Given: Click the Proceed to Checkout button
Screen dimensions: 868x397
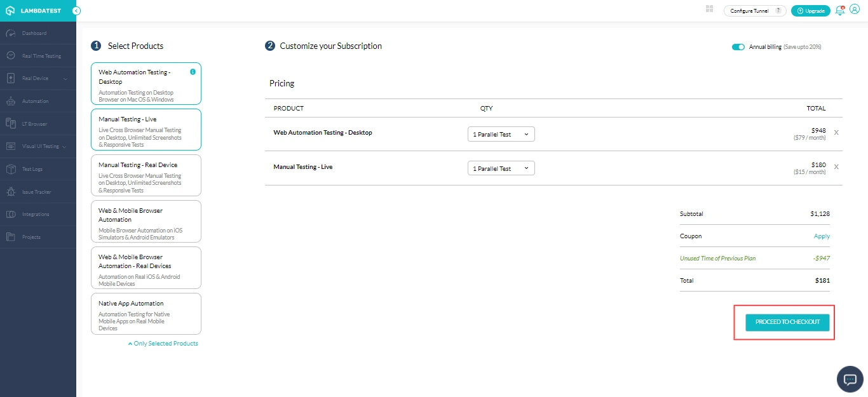Looking at the screenshot, I should click(x=787, y=322).
